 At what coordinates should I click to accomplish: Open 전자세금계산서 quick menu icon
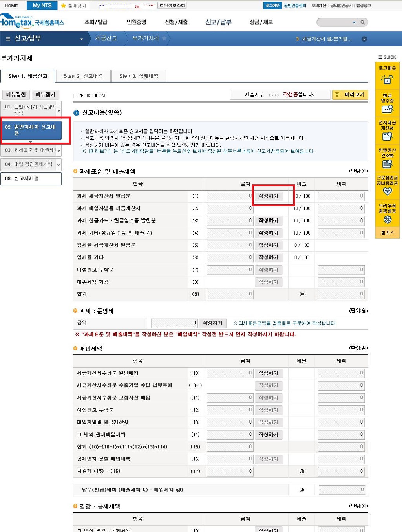click(387, 137)
